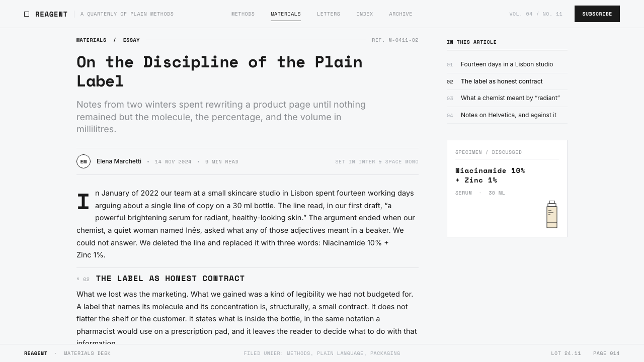Click the Materials breadcrumb link
Viewport: 644px width, 362px height.
coord(92,40)
